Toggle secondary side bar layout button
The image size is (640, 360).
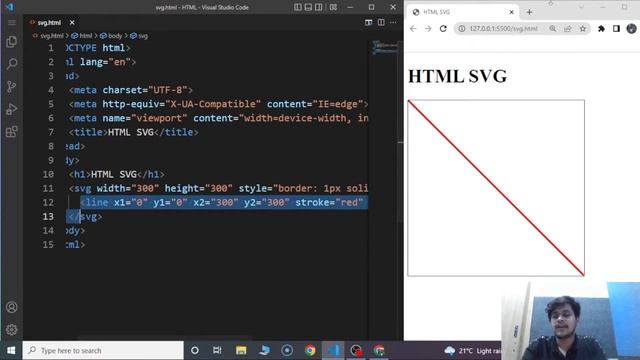coord(319,7)
